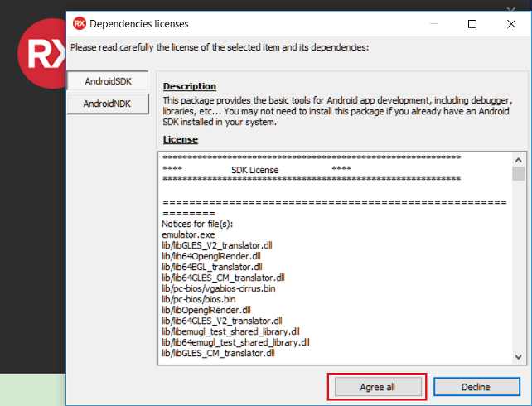Click the package description paragraph
Screen dimensions: 532x406
[337, 111]
